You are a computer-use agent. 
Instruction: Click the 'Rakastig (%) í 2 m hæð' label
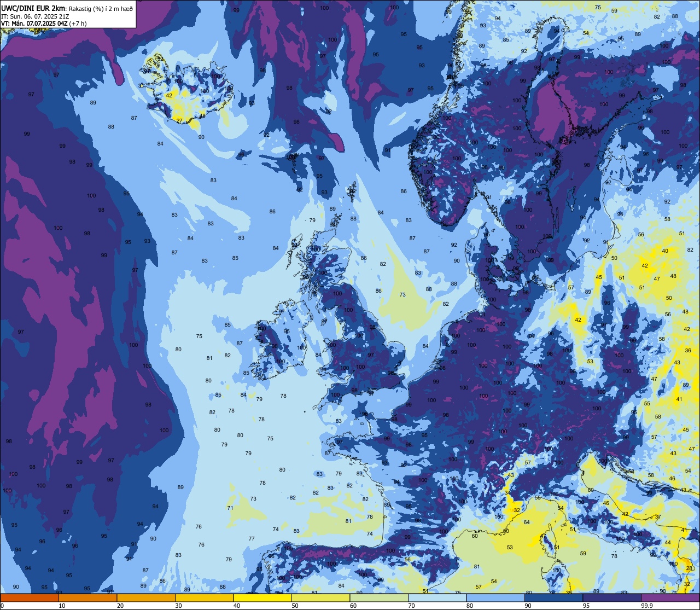(x=101, y=8)
